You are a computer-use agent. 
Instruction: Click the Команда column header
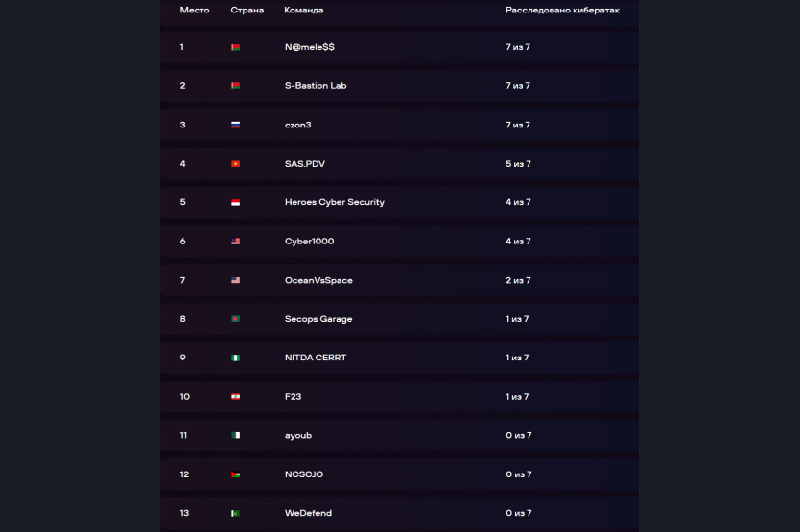click(303, 11)
